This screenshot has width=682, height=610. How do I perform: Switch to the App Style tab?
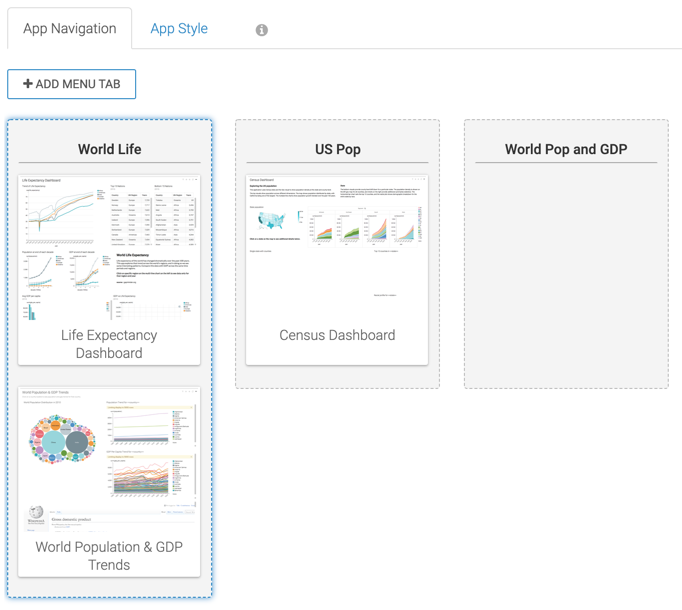click(179, 28)
